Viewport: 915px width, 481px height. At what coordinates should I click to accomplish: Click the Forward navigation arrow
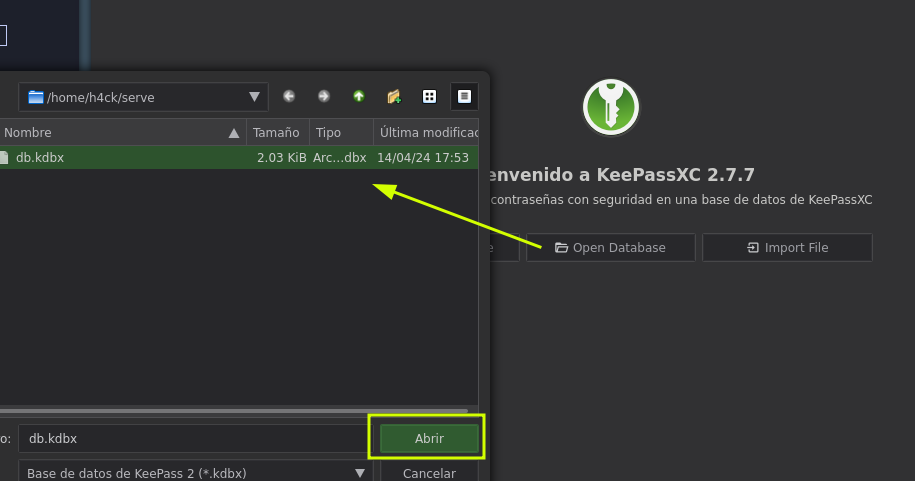coord(324,97)
